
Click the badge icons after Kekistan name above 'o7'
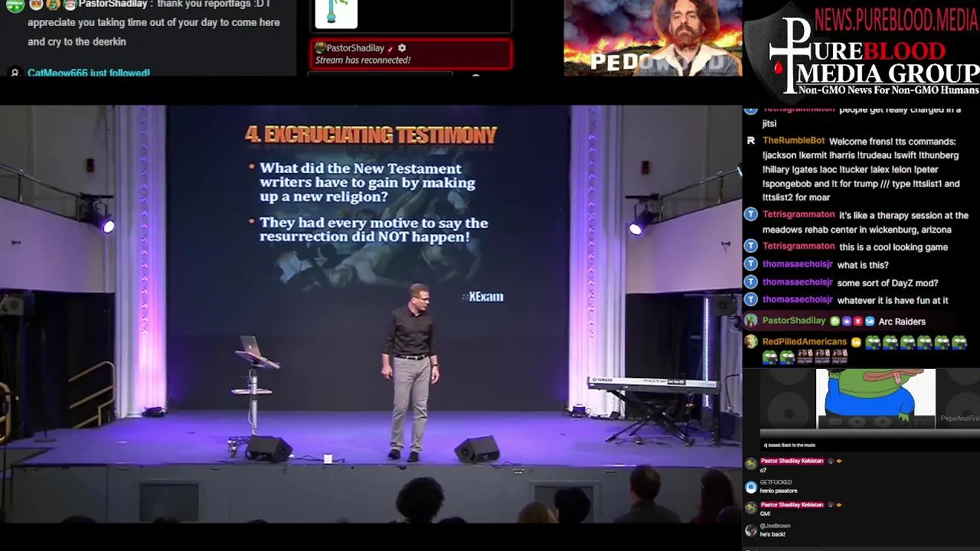click(x=835, y=461)
